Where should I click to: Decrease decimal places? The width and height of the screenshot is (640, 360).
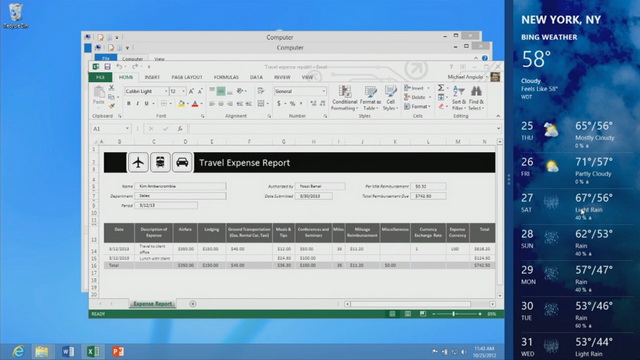coord(322,104)
